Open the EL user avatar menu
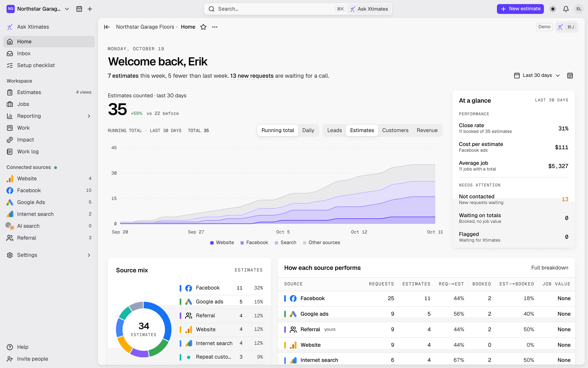The image size is (588, 368). click(579, 9)
